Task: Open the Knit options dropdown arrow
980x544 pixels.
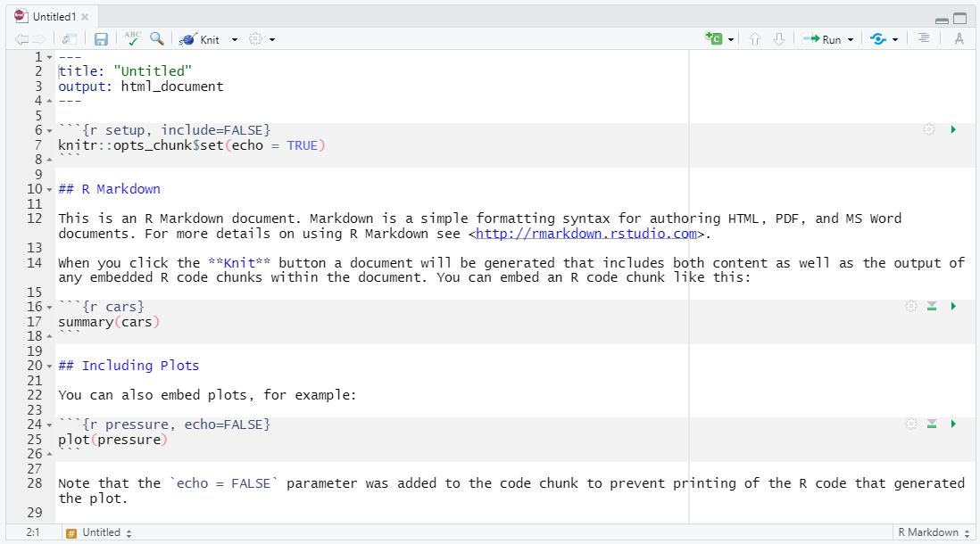Action: [235, 39]
